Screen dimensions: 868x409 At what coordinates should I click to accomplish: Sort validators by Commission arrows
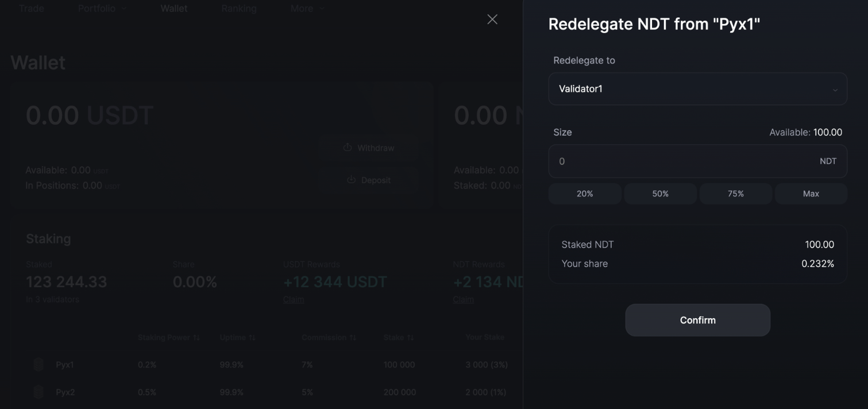pos(353,337)
